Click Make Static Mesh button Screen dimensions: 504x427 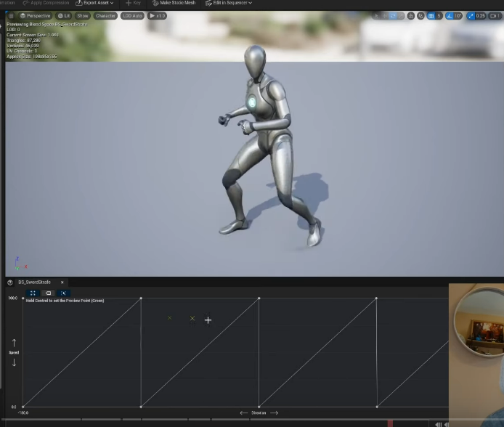coord(174,3)
